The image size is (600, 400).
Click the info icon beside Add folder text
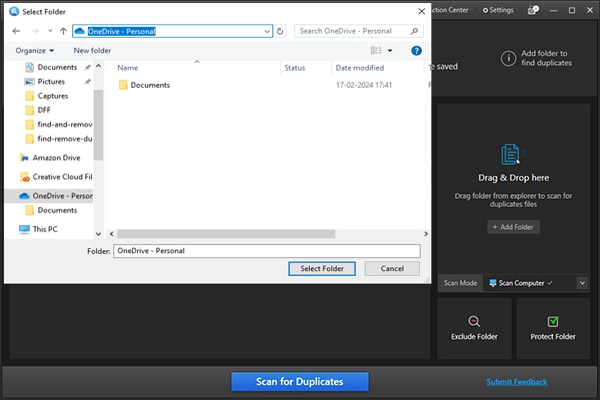click(x=508, y=58)
